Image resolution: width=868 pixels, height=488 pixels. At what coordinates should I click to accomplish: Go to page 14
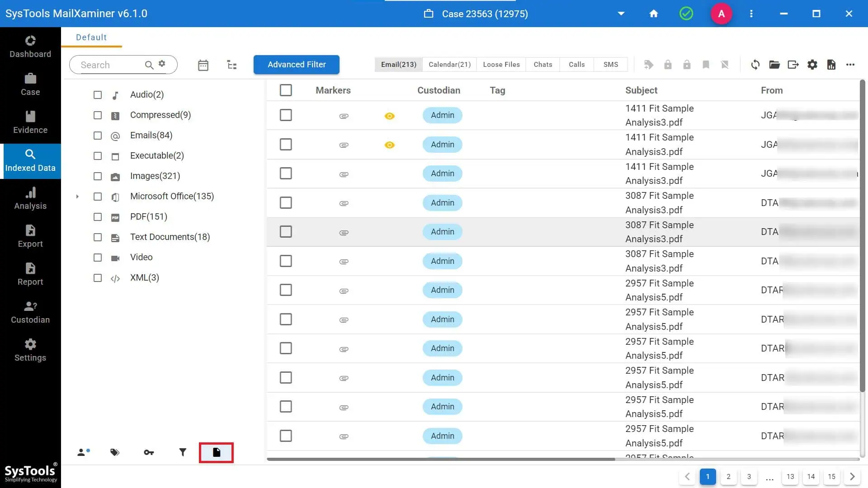(811, 477)
